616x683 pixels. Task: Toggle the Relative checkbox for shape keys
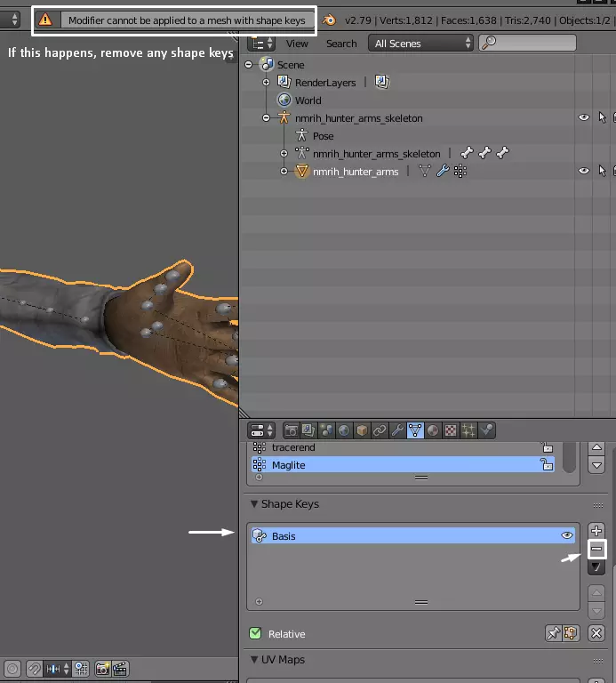pyautogui.click(x=255, y=634)
